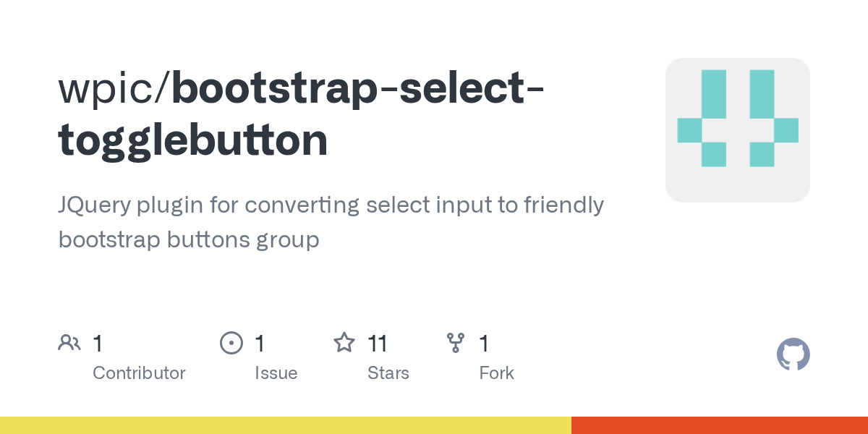Click the word 'togglebutton' in the title
The width and height of the screenshot is (868, 434).
[x=192, y=140]
